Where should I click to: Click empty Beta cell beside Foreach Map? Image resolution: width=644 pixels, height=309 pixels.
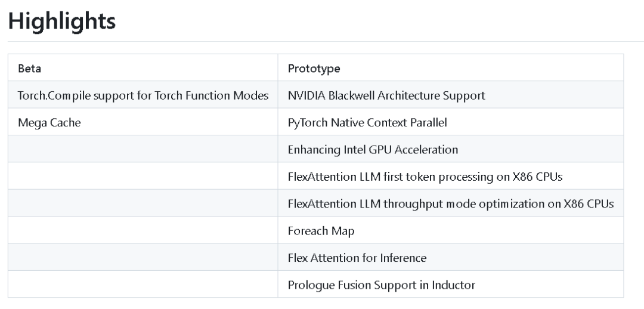pyautogui.click(x=143, y=230)
